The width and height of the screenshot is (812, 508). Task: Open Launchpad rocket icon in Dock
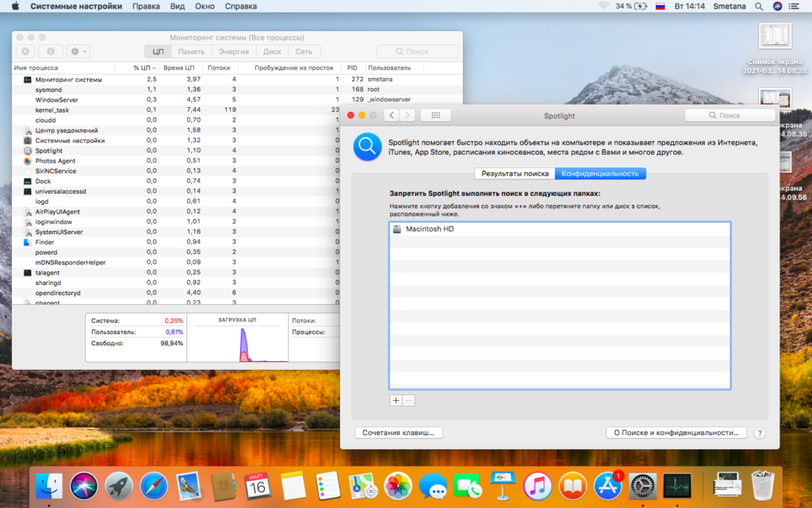pyautogui.click(x=119, y=487)
